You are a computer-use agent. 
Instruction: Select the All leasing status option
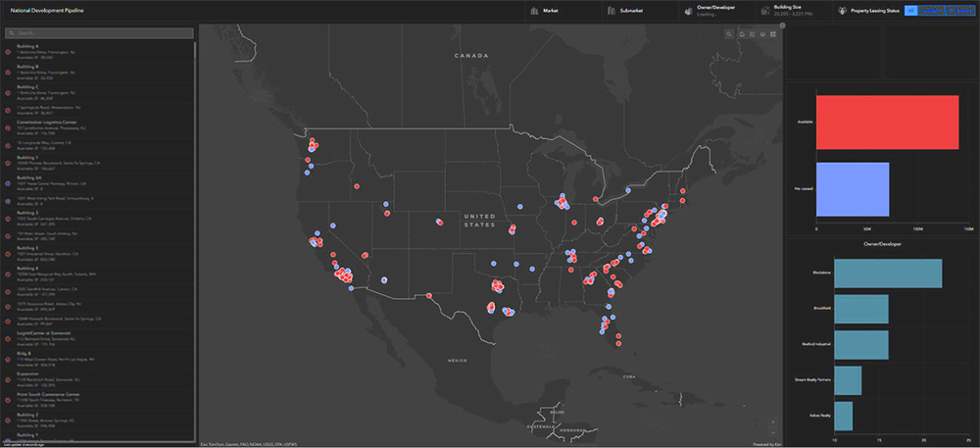[910, 11]
